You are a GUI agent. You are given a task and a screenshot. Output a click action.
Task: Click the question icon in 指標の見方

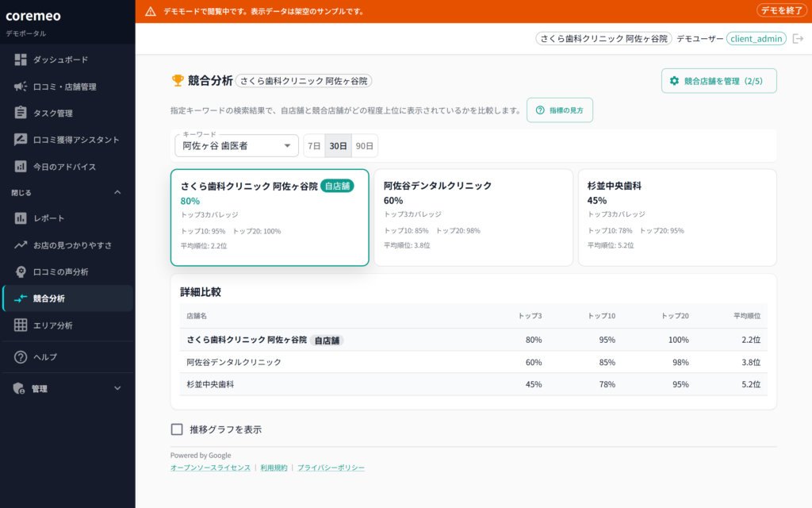540,110
